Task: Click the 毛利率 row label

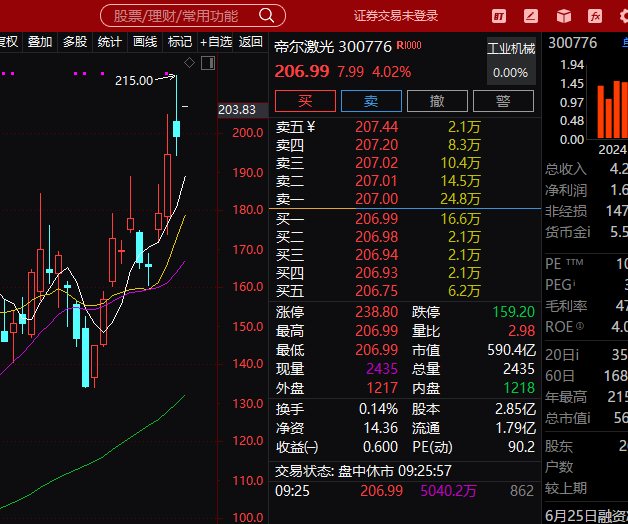Action: [566, 306]
